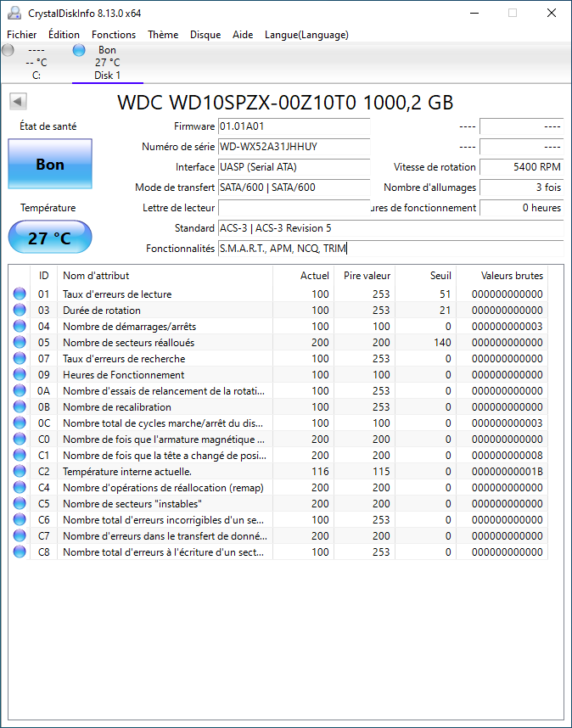Click the status orb for attribute 04
Screen dimensions: 572x728
20,327
